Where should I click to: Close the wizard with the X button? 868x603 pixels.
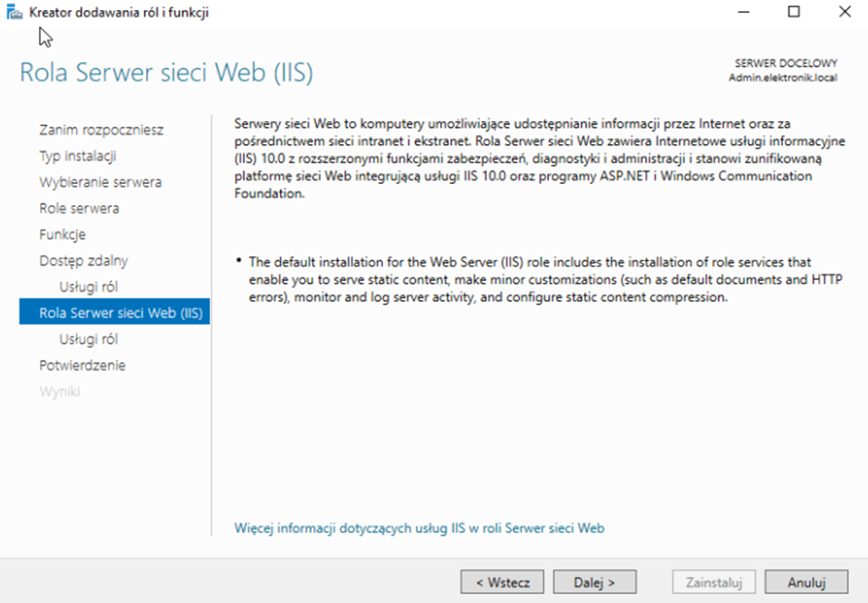844,13
